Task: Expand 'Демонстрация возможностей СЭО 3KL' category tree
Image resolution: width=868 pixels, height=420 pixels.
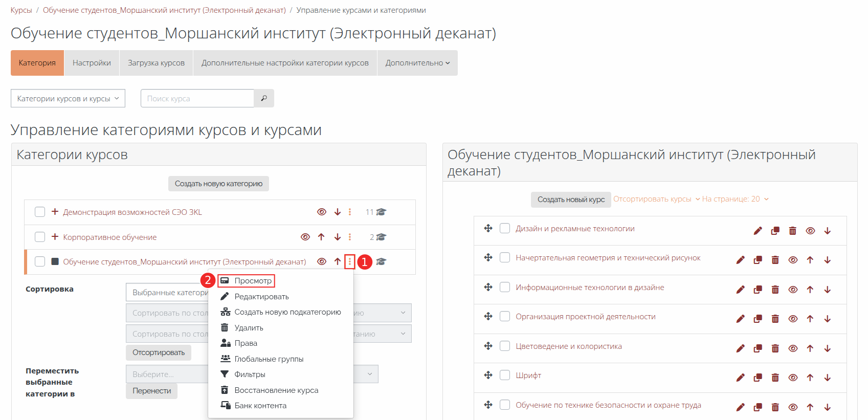Action: (x=55, y=212)
